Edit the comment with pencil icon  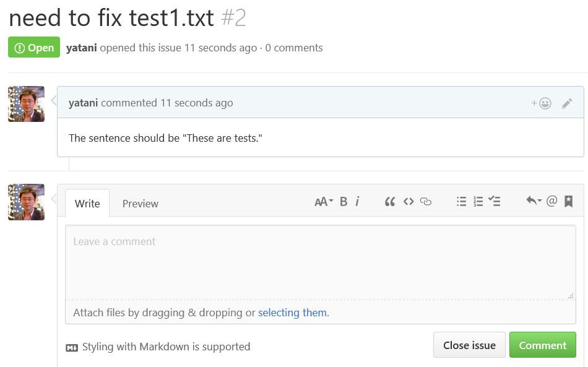pyautogui.click(x=566, y=103)
